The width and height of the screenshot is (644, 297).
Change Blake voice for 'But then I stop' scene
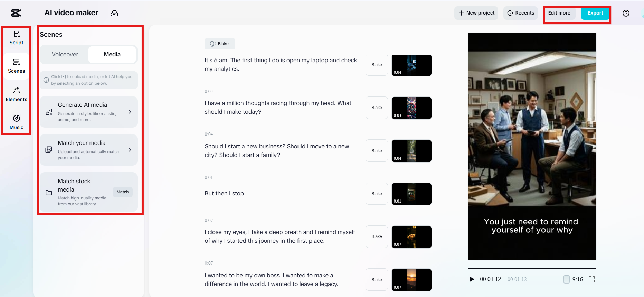tap(377, 194)
